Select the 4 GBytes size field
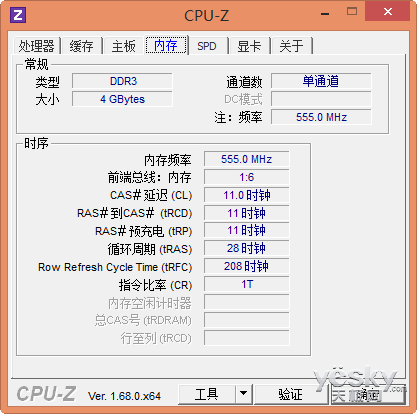Viewport: 417px width, 414px height. click(x=122, y=99)
